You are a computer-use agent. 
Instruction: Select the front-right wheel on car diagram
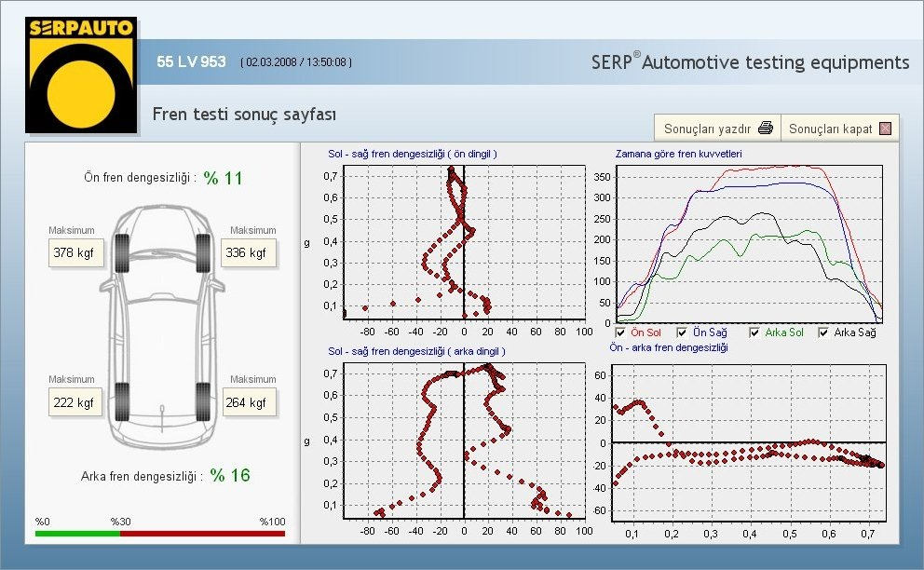click(202, 252)
